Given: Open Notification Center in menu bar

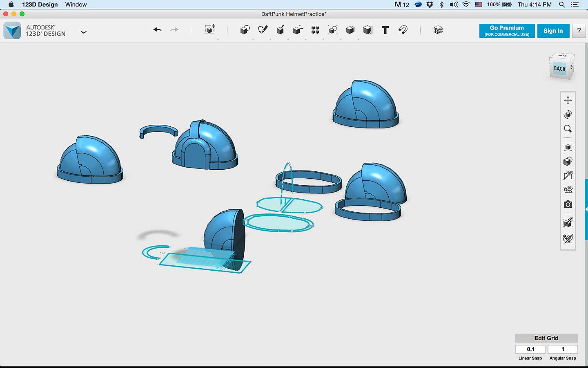Looking at the screenshot, I should 575,4.
